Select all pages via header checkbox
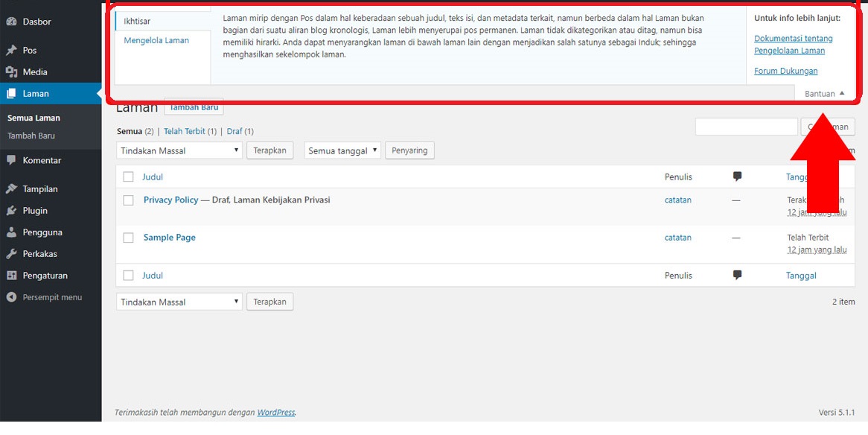The image size is (868, 435). [x=127, y=177]
